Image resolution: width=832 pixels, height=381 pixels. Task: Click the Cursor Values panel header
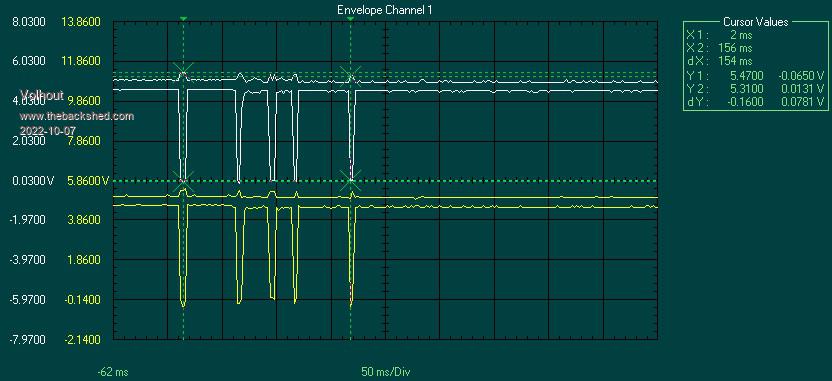coord(756,22)
